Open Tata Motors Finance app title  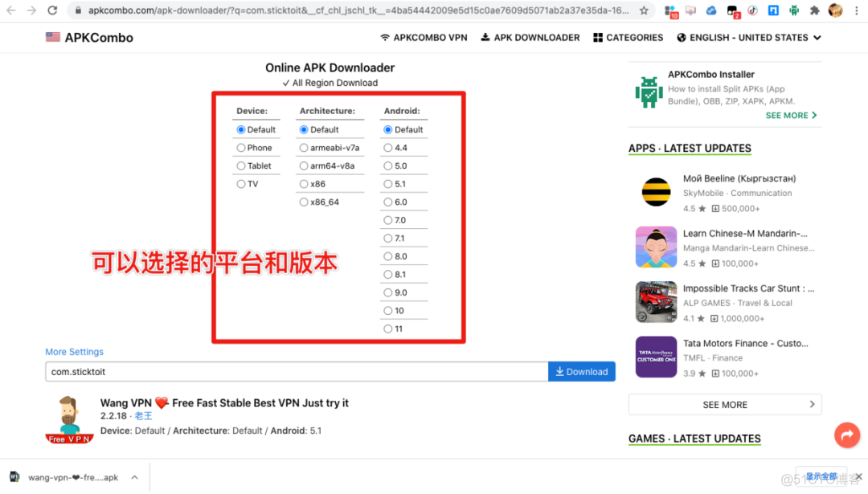click(x=745, y=343)
